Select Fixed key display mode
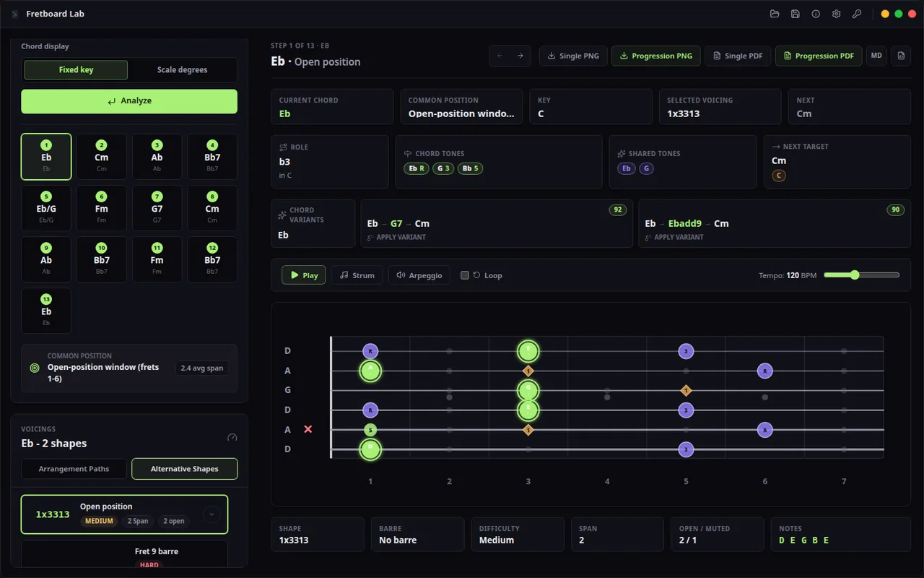 coord(76,70)
